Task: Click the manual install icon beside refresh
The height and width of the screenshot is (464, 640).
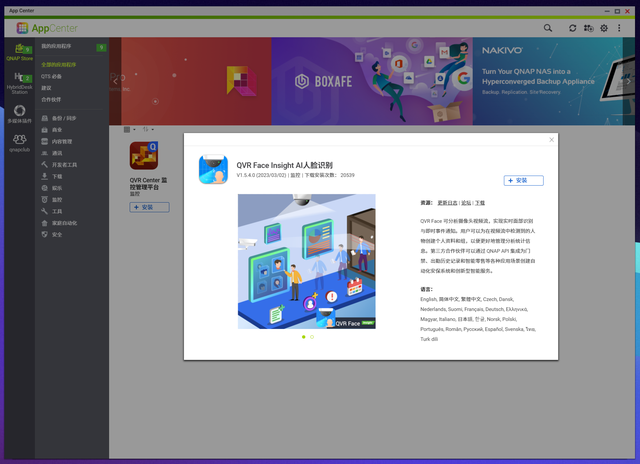Action: (588, 28)
